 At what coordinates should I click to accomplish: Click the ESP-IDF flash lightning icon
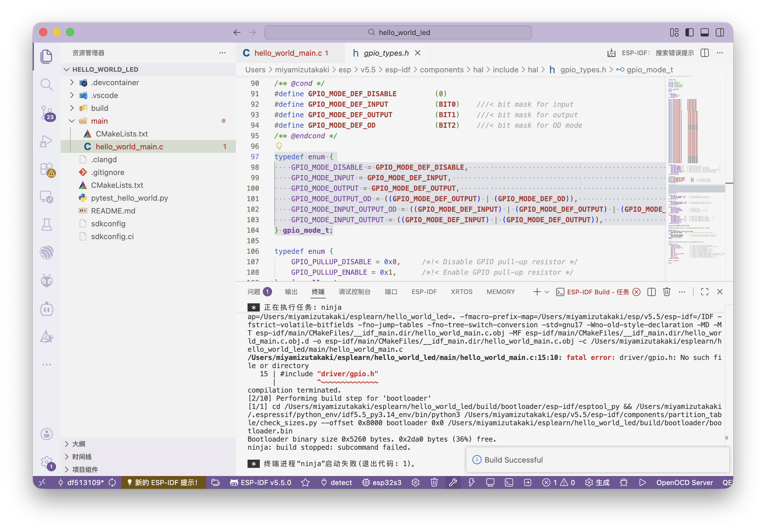click(471, 482)
